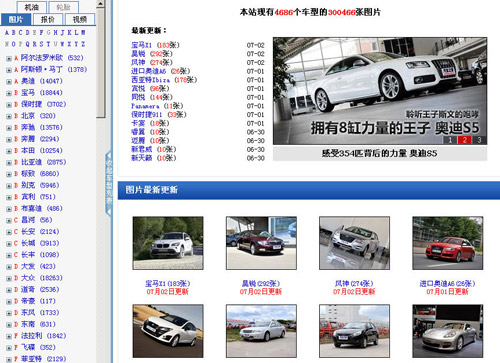Open the 道奇 (2536) brand entry
Viewport: 500px width, 363px height.
point(40,289)
